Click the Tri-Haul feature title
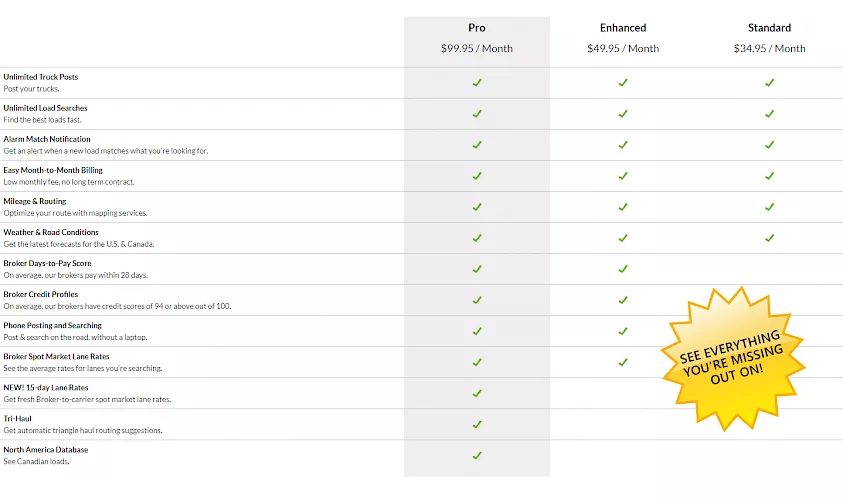 (x=17, y=419)
